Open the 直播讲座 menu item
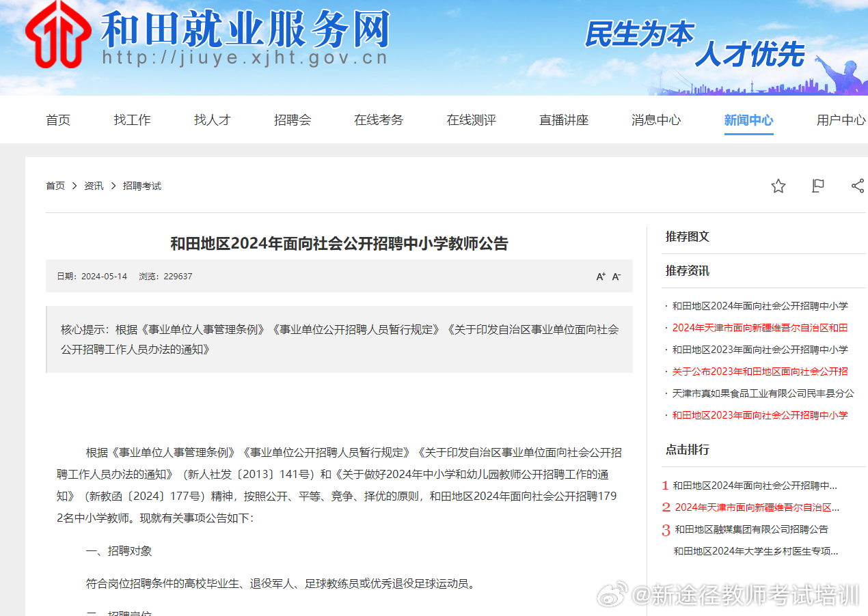Viewport: 868px width, 616px height. pyautogui.click(x=564, y=120)
